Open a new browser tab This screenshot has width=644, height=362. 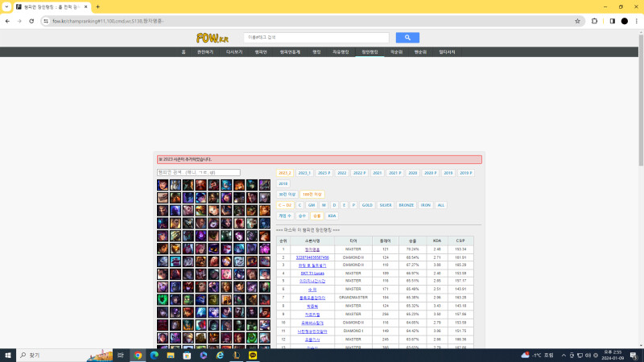tap(98, 6)
